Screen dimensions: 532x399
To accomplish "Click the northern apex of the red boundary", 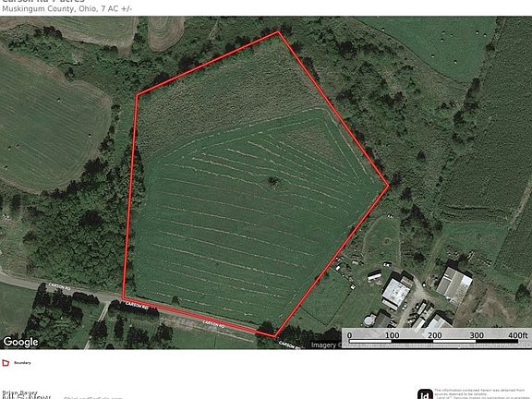I will click(x=278, y=32).
